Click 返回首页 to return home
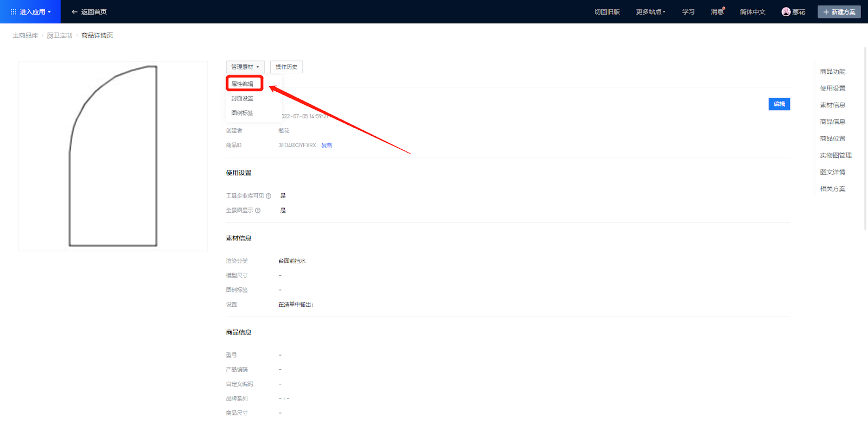 pyautogui.click(x=89, y=11)
